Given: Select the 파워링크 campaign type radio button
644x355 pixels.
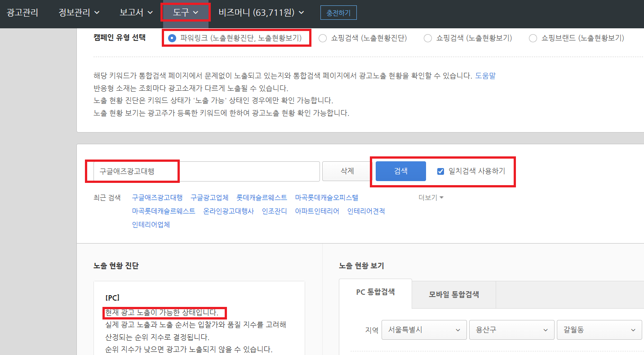Looking at the screenshot, I should click(x=172, y=39).
